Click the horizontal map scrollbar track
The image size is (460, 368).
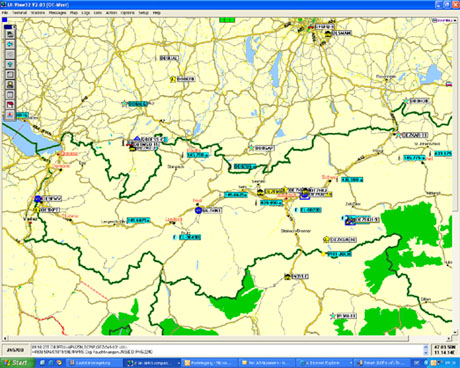pos(227,339)
